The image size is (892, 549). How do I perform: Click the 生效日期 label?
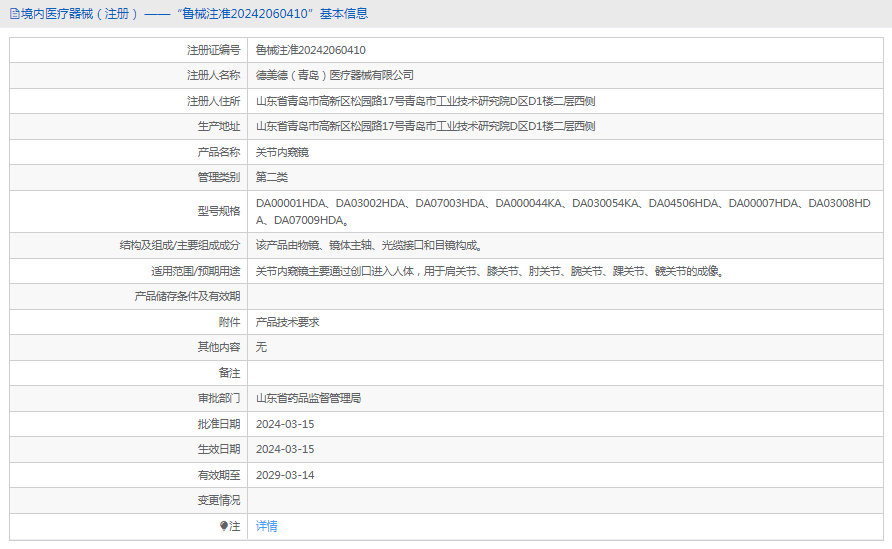(x=218, y=449)
